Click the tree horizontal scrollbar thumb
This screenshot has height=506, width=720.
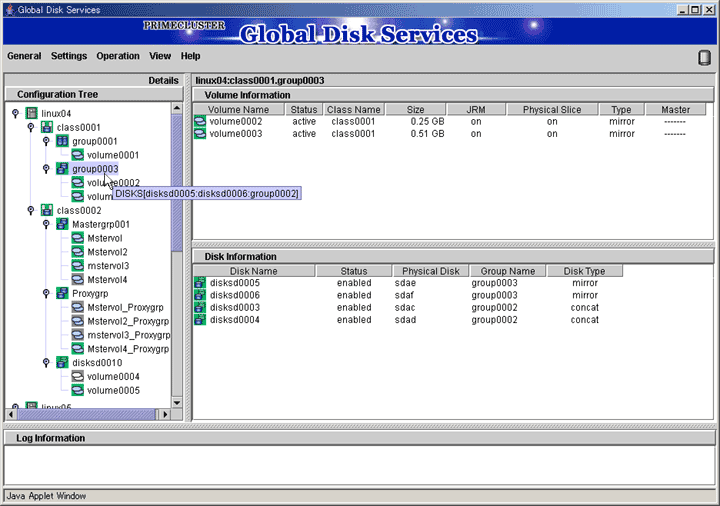click(x=87, y=414)
